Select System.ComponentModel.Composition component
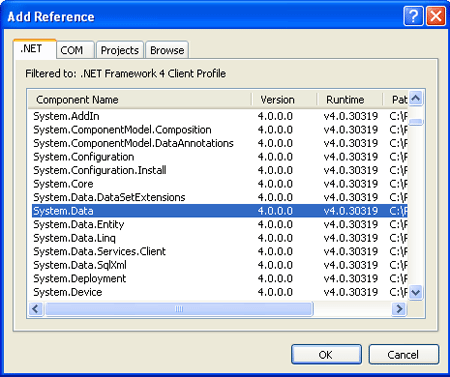The image size is (450, 377). click(220, 130)
